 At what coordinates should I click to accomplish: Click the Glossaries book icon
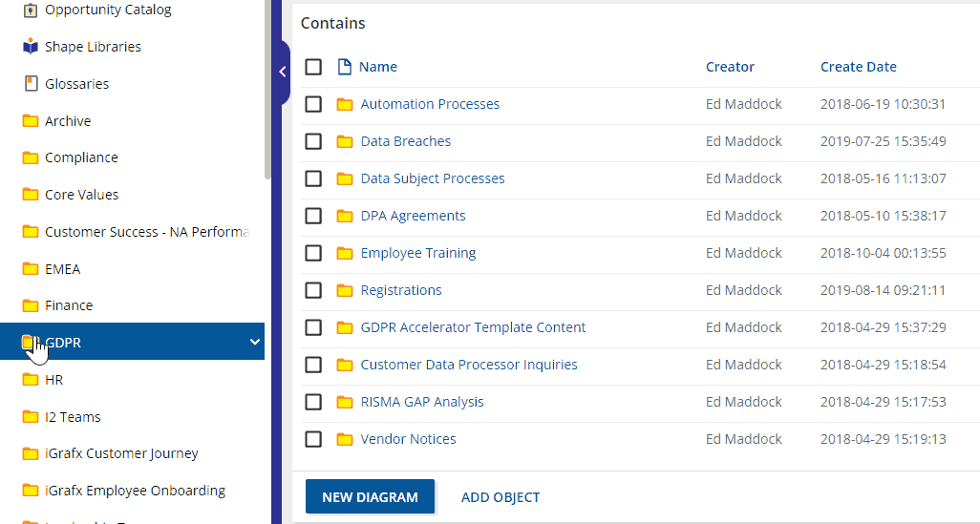click(31, 84)
